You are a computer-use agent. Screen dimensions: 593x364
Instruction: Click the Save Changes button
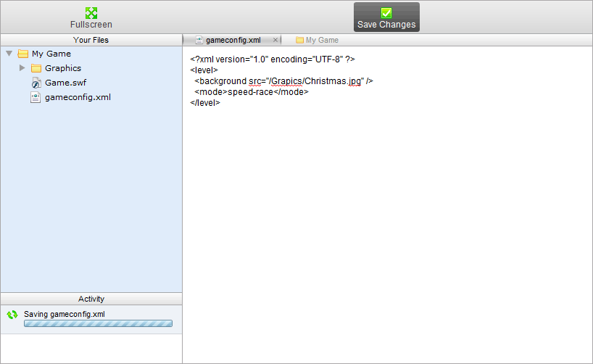click(386, 17)
